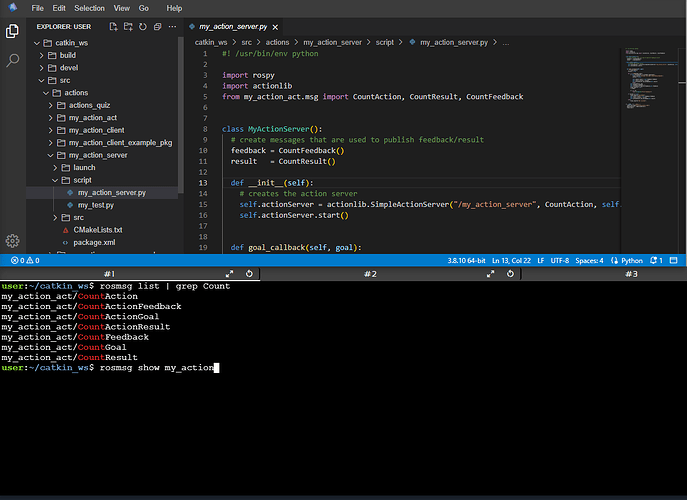This screenshot has height=500, width=687.
Task: Expand the my_action_client_example_pkg folder
Action: click(51, 143)
